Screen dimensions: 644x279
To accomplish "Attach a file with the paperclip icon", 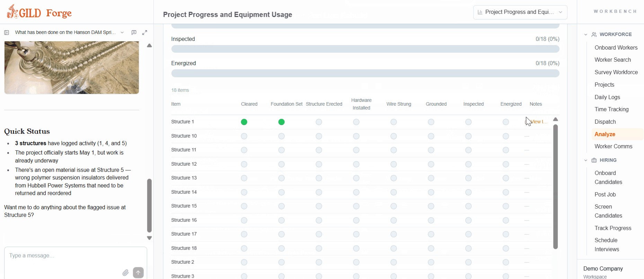I will pyautogui.click(x=125, y=273).
